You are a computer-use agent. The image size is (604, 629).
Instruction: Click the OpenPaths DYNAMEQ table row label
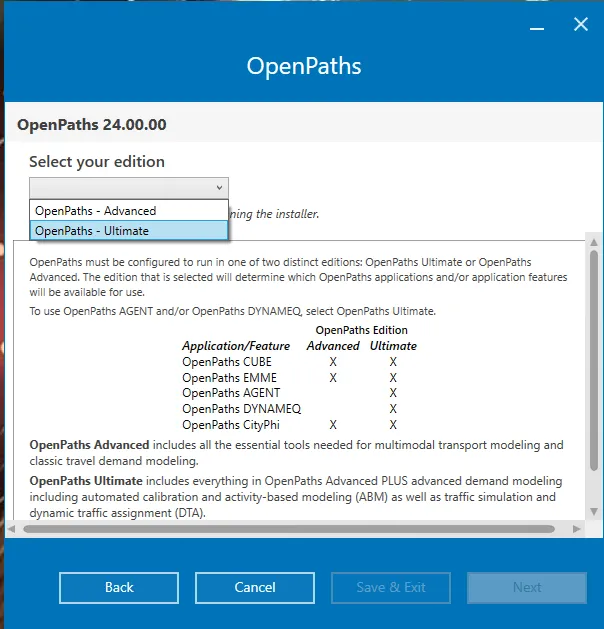[242, 409]
